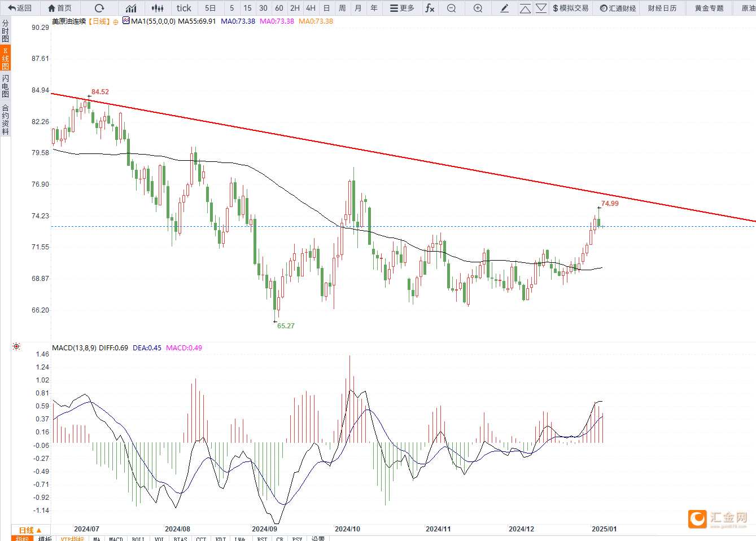
Task: Select the VIP指标 bottom tab
Action: tap(72, 539)
